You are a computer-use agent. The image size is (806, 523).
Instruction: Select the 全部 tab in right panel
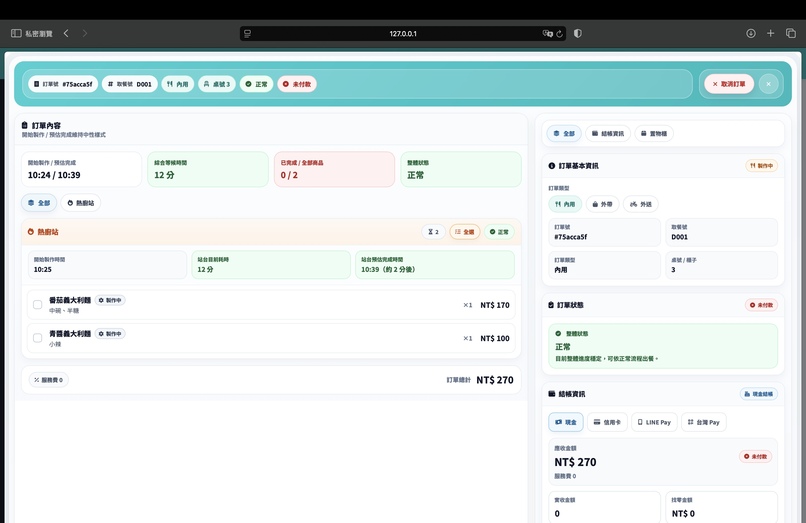click(x=564, y=134)
